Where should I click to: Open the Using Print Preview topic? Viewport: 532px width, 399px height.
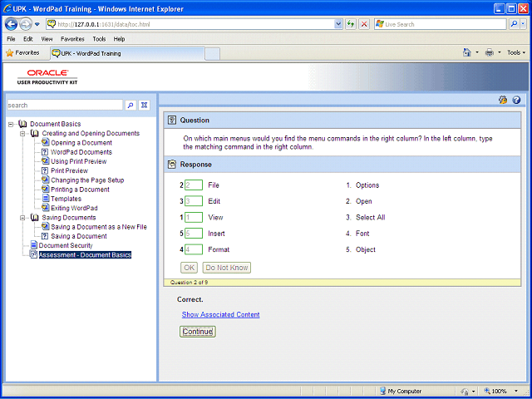click(x=79, y=161)
